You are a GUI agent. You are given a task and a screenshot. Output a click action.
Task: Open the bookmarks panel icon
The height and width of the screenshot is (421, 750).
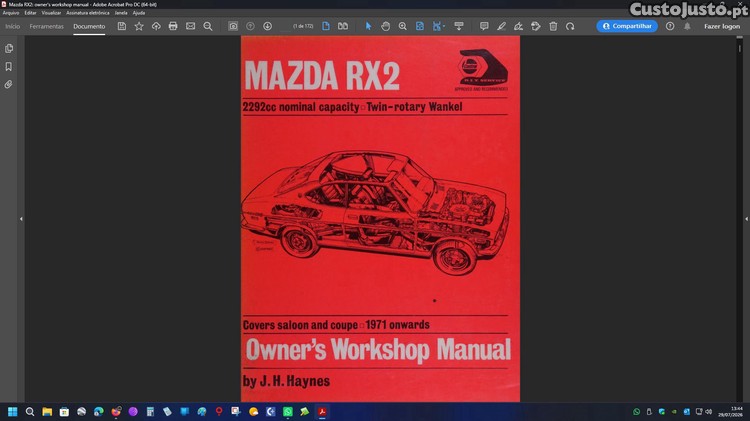click(x=9, y=66)
